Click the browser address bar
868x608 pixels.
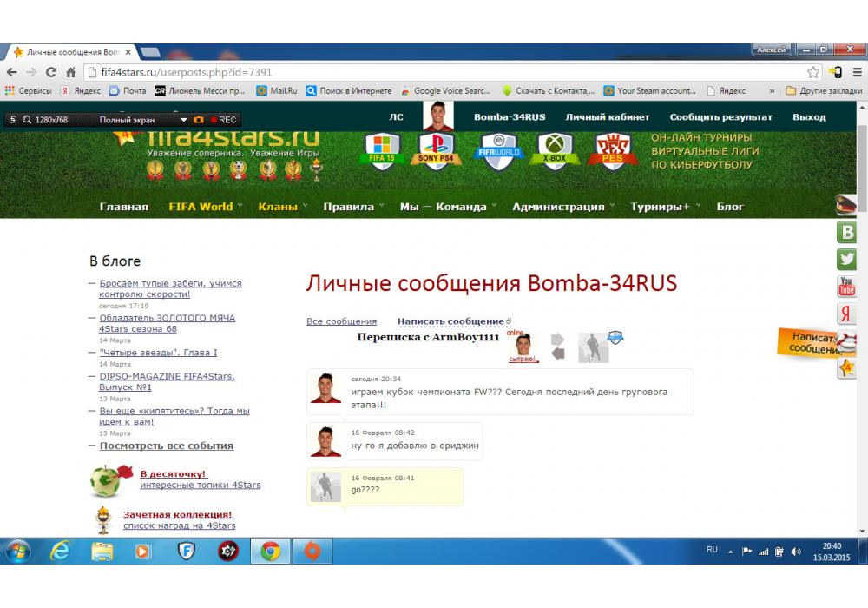point(434,73)
